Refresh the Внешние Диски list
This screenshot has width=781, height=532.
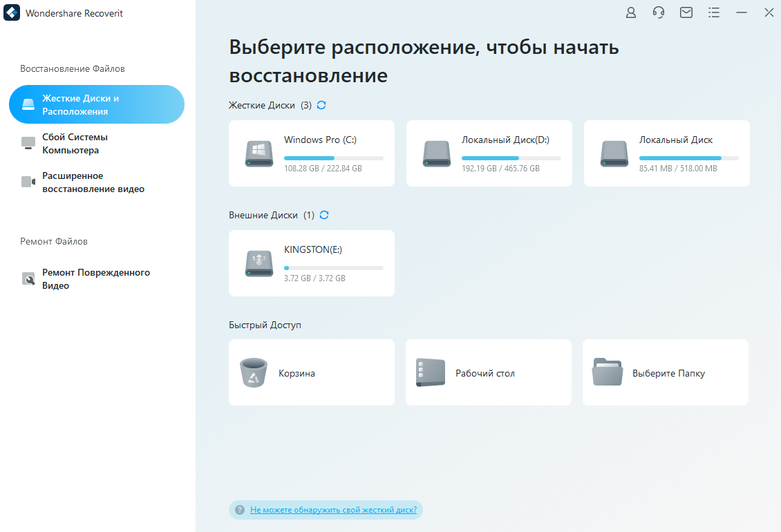[x=324, y=215]
